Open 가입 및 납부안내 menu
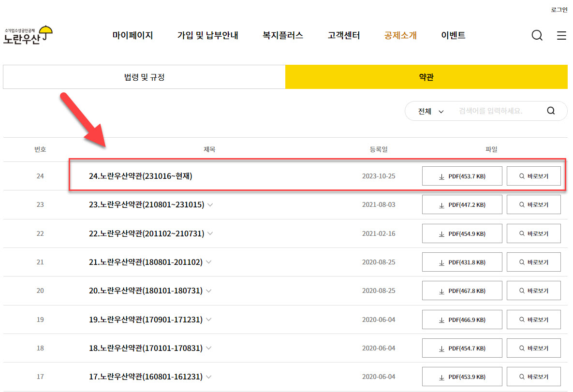The height and width of the screenshot is (392, 573). 207,35
